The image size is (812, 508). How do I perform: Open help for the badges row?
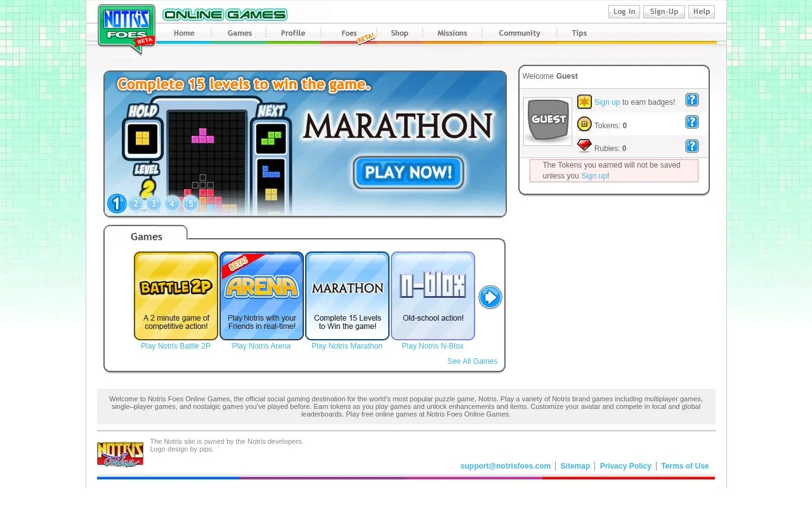click(x=692, y=100)
